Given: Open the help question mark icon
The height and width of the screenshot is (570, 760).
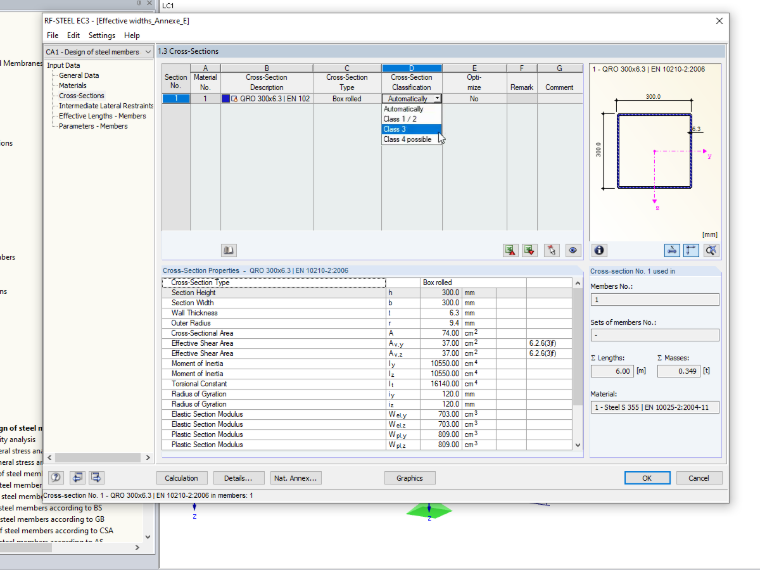Looking at the screenshot, I should coord(56,477).
